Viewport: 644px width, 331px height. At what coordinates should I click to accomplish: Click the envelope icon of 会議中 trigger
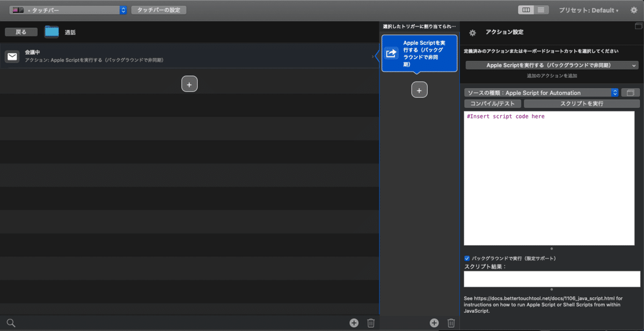coord(12,55)
